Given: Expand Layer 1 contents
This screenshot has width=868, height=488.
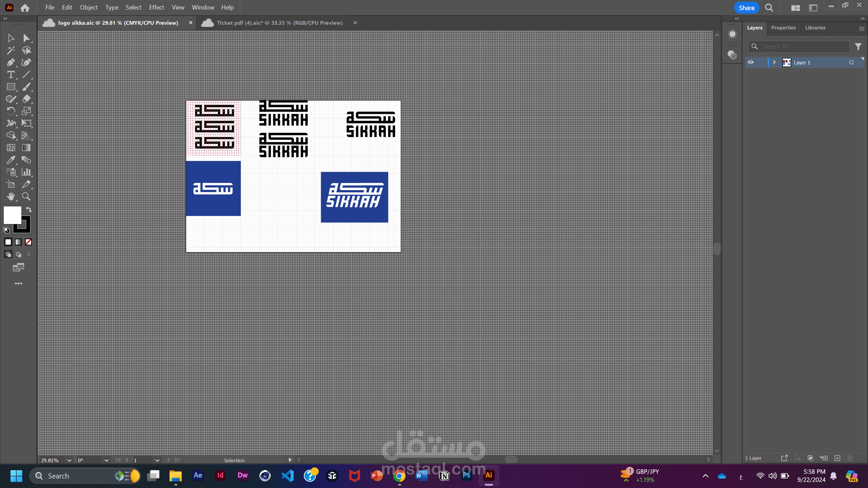Looking at the screenshot, I should [774, 62].
